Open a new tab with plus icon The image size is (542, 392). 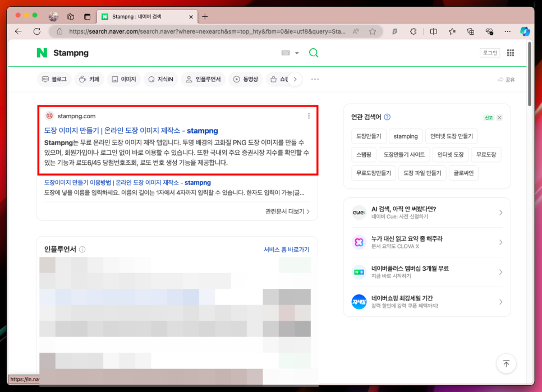click(x=205, y=16)
